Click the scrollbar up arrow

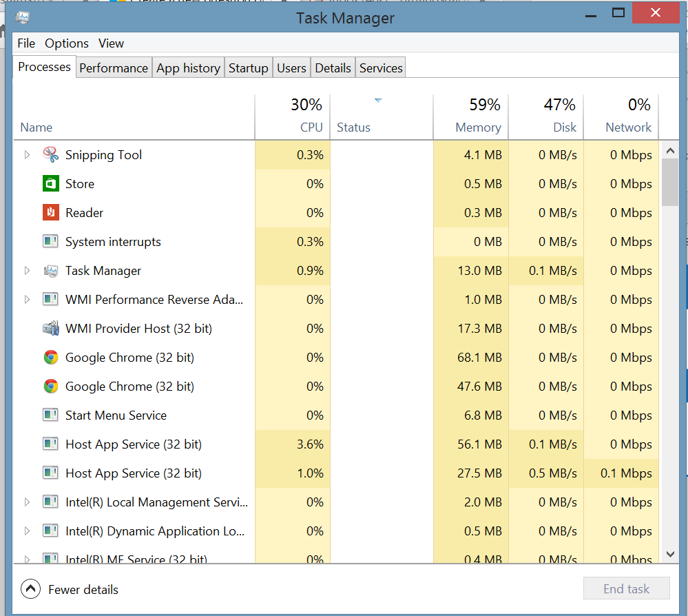pos(670,151)
